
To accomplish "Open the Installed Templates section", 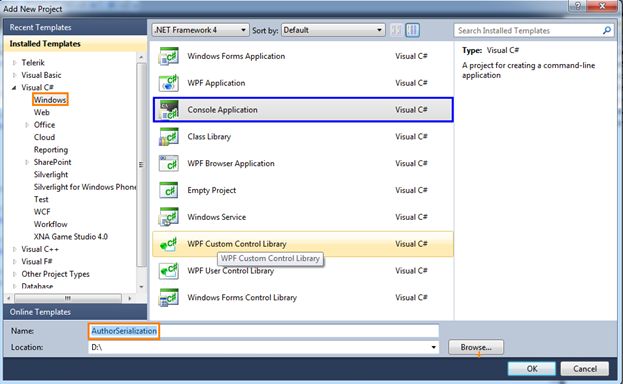I will point(75,44).
